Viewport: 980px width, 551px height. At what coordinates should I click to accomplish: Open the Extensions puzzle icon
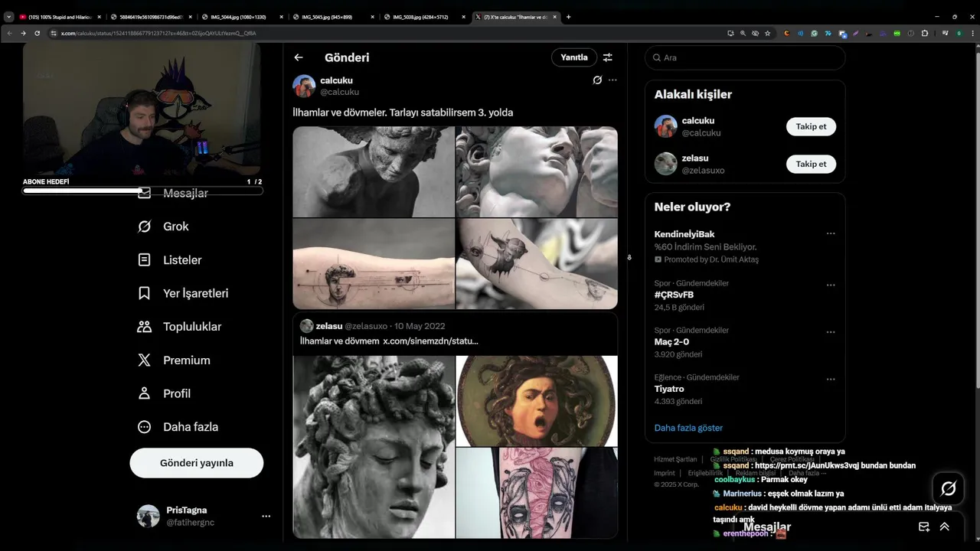(925, 33)
